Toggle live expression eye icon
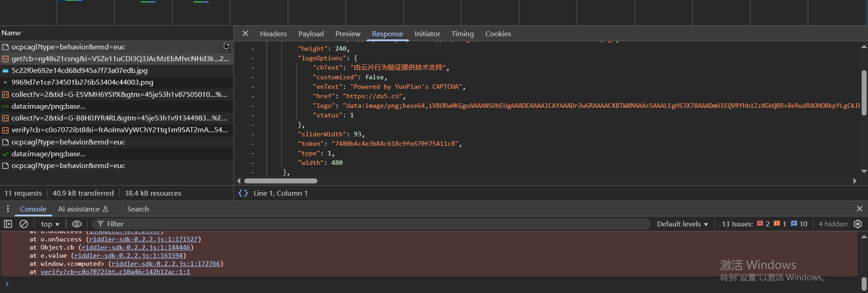The height and width of the screenshot is (293, 868). click(x=77, y=224)
